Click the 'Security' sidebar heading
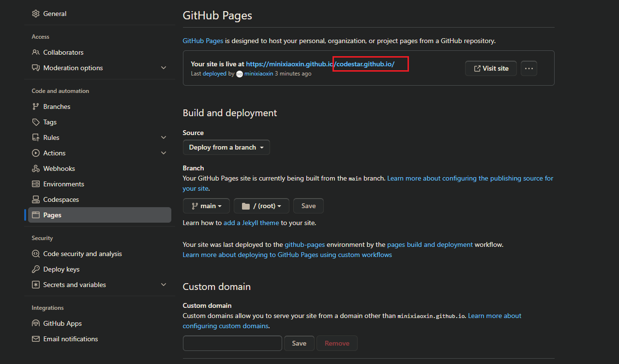Viewport: 619px width, 364px height. pos(43,238)
